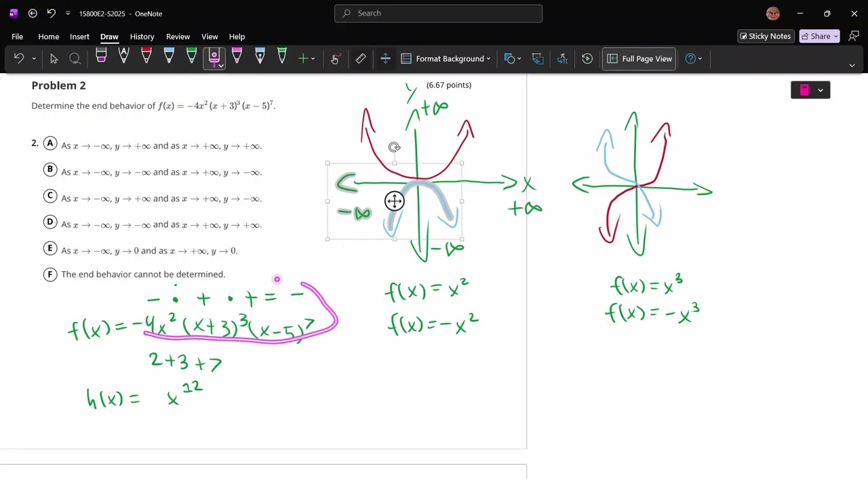Select answer choice E
This screenshot has height=488, width=868.
(50, 248)
